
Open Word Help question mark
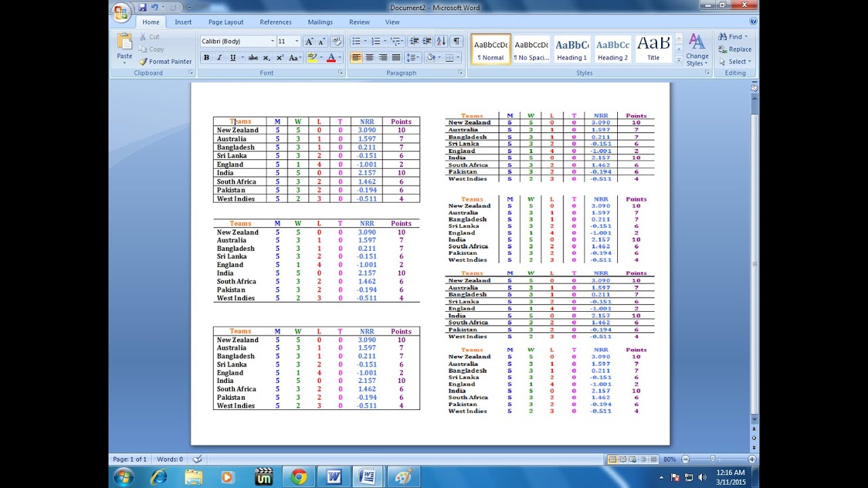(753, 22)
